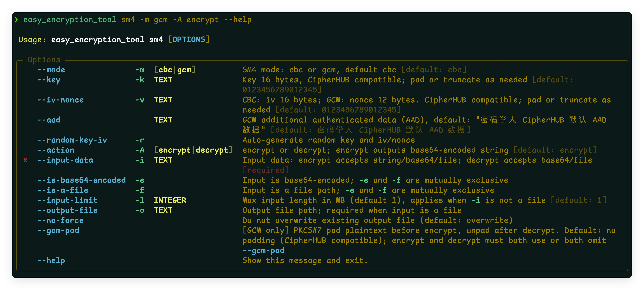Click the [cbc|gcm] choice text
This screenshot has height=290, width=644.
click(x=175, y=70)
